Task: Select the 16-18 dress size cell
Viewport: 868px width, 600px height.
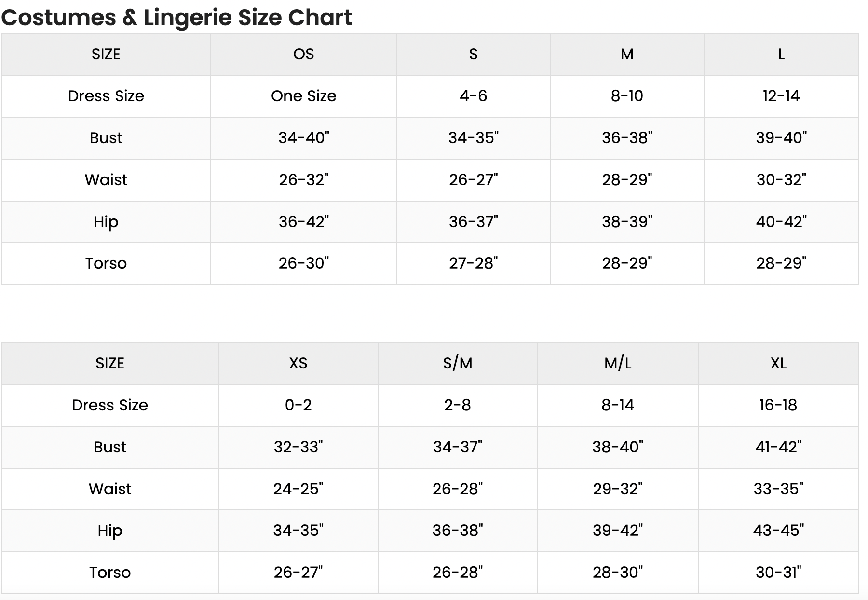Action: (778, 405)
